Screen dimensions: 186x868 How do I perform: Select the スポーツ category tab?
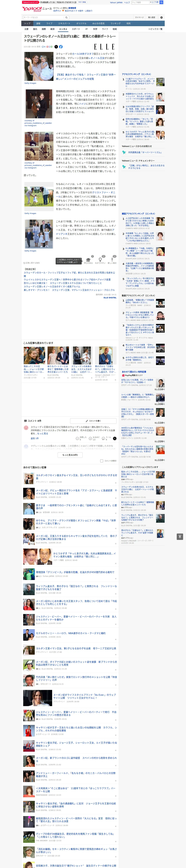[x=76, y=29]
